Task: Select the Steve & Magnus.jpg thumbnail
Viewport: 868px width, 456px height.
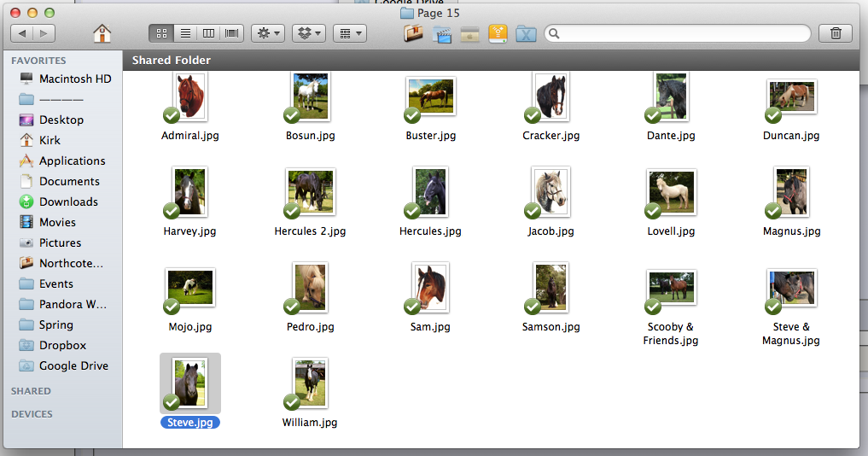Action: click(791, 288)
